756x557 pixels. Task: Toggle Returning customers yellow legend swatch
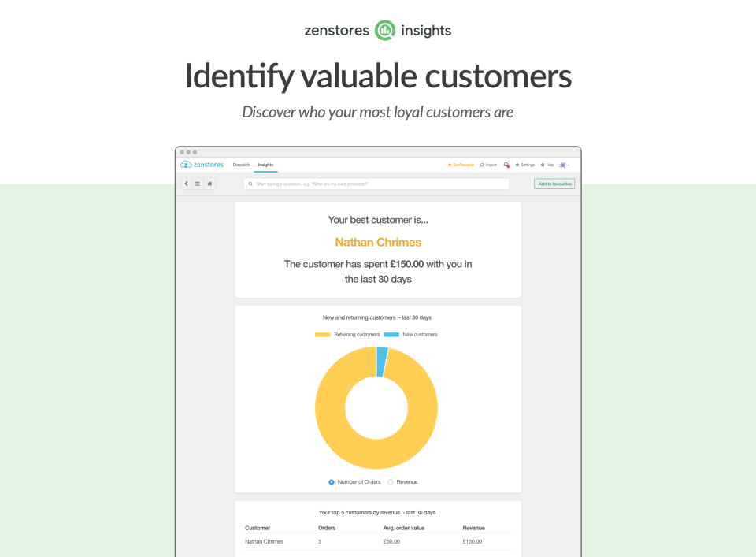coord(323,335)
